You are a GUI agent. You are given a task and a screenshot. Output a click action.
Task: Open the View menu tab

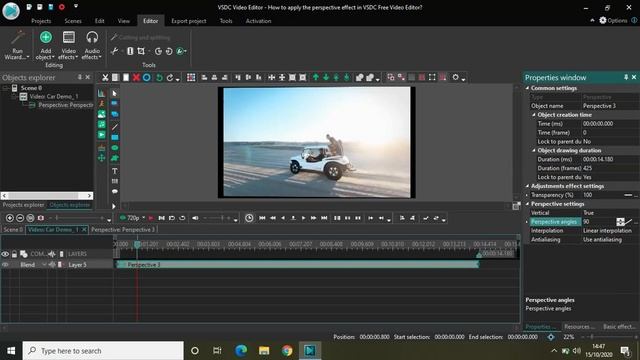coord(124,21)
